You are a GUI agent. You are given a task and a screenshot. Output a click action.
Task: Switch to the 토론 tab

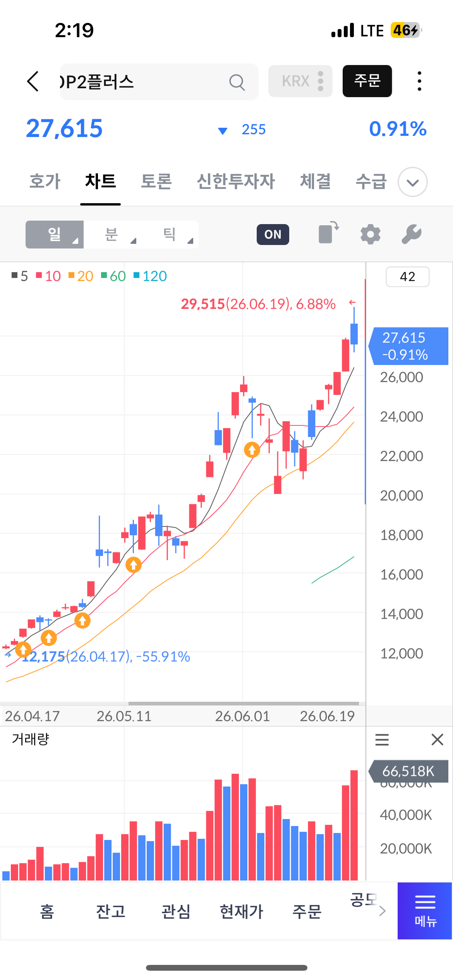point(156,181)
